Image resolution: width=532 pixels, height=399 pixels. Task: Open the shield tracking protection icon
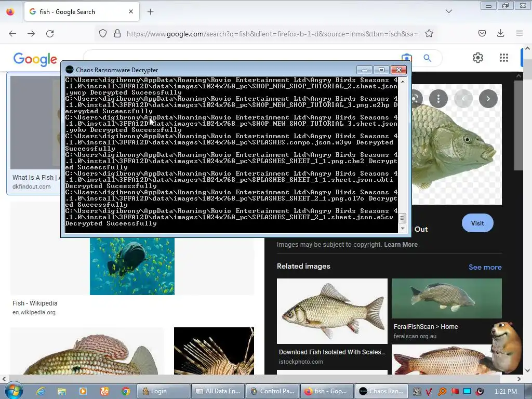click(103, 34)
